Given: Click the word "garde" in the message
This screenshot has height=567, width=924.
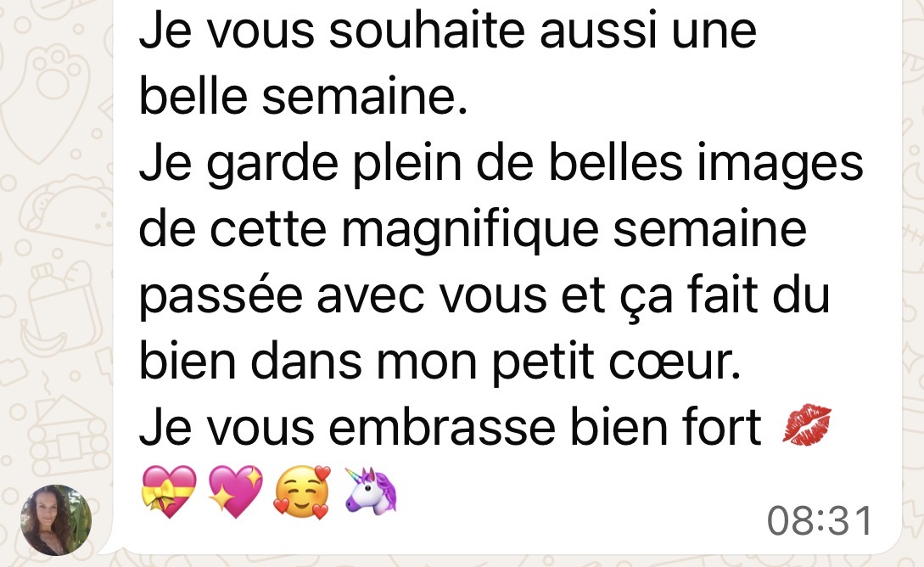Looking at the screenshot, I should [x=272, y=165].
